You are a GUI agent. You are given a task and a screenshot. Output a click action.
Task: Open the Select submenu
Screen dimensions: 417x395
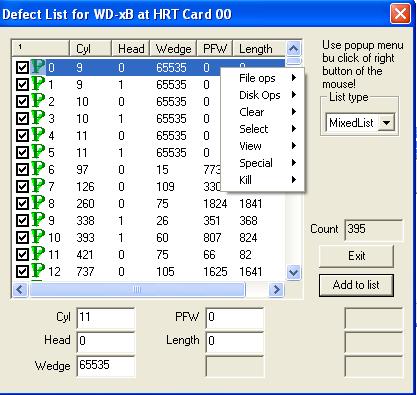coord(263,129)
